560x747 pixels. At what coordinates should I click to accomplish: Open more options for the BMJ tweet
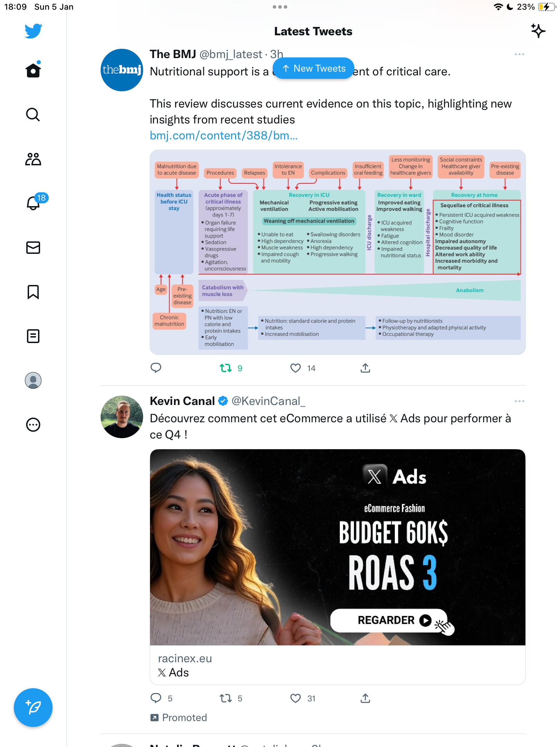519,54
